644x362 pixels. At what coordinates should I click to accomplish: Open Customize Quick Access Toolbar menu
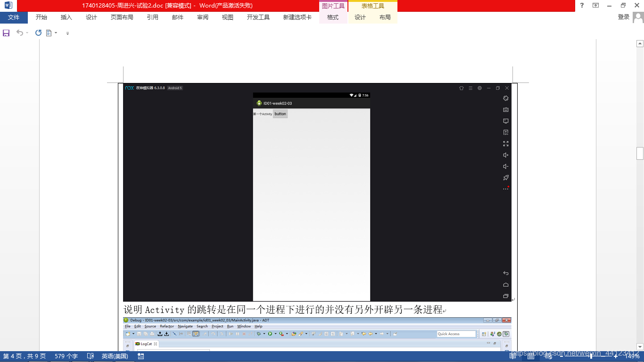click(x=67, y=33)
